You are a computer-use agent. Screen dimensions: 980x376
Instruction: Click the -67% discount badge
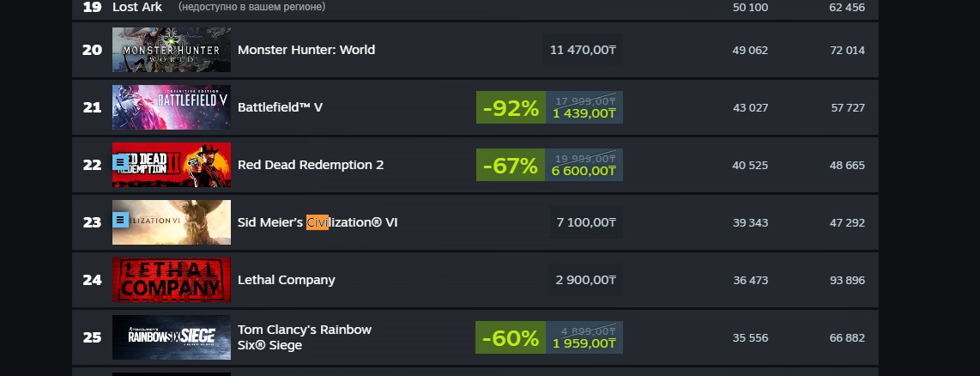click(511, 165)
